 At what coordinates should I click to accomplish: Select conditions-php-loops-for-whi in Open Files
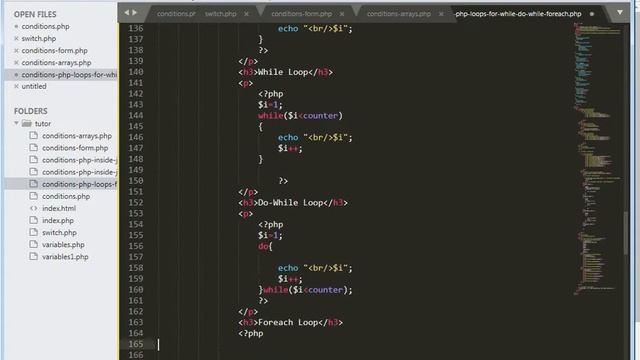coord(69,75)
